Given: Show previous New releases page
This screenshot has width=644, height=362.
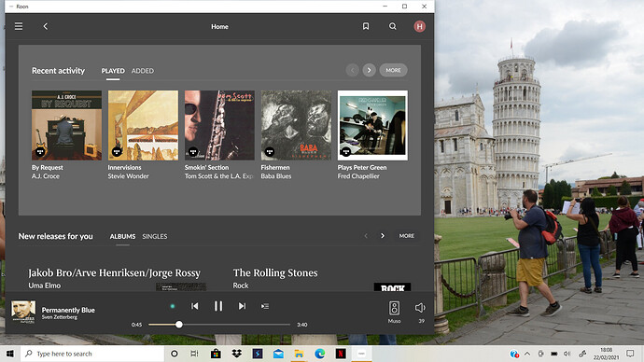Looking at the screenshot, I should [366, 236].
